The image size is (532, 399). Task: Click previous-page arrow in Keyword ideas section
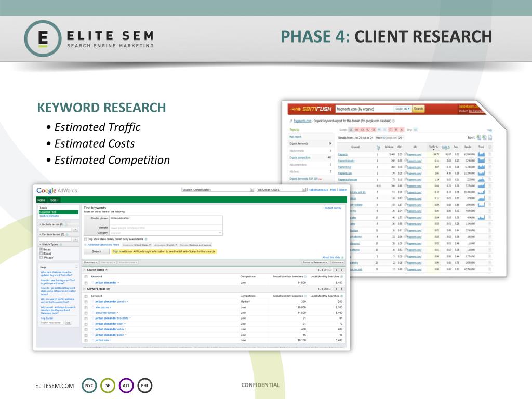coord(336,289)
